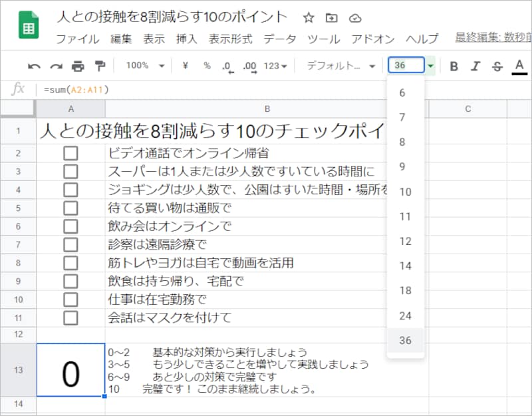Viewport: 532px width, 416px height.
Task: Choose font size 24 from list
Action: (406, 315)
